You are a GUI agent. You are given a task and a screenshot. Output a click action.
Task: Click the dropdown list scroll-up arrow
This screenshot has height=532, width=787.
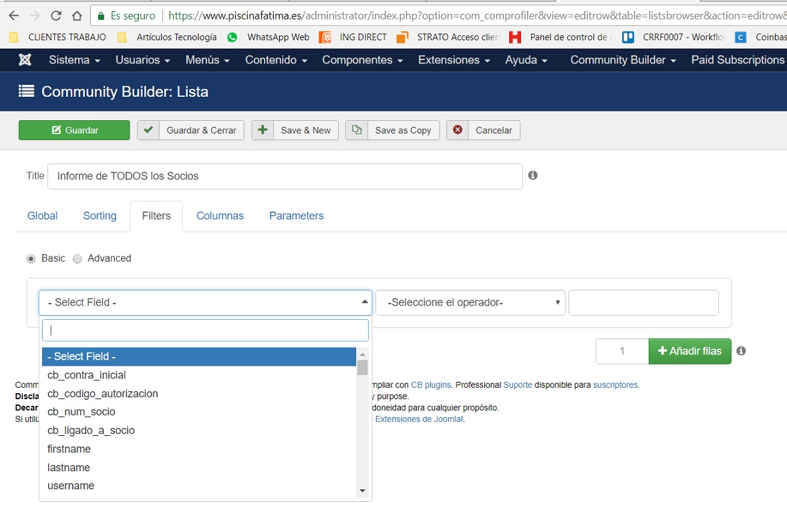[362, 354]
